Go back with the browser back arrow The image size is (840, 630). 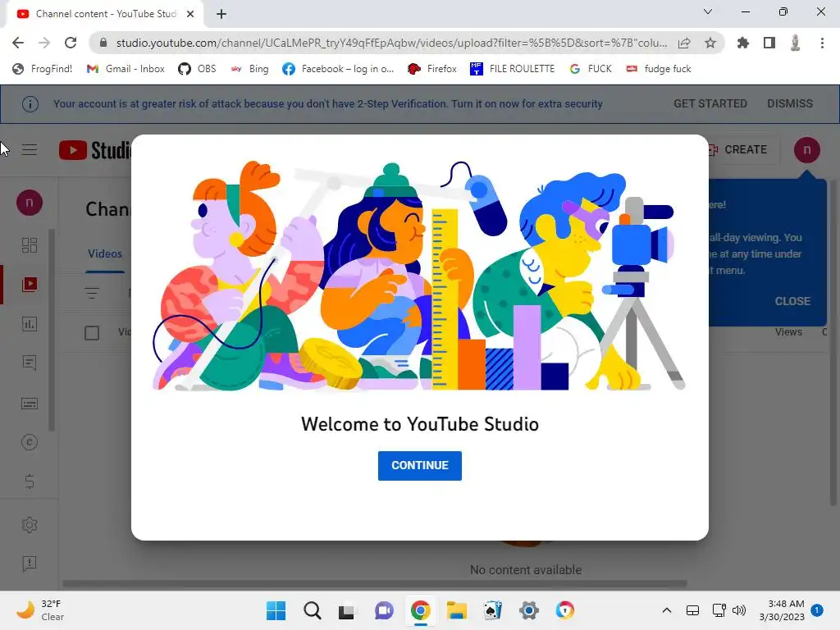point(18,43)
